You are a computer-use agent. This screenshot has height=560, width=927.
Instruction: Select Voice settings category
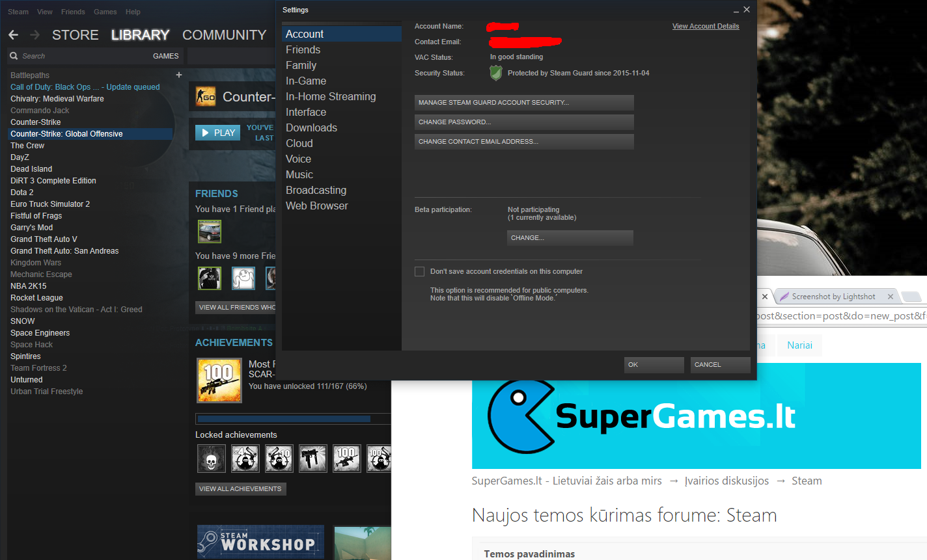[x=342, y=159]
